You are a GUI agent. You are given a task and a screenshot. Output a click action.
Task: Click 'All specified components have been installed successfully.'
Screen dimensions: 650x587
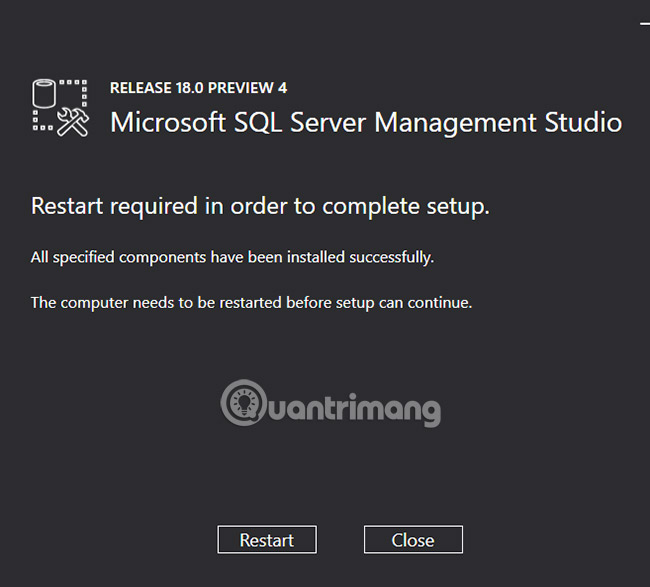(x=232, y=257)
